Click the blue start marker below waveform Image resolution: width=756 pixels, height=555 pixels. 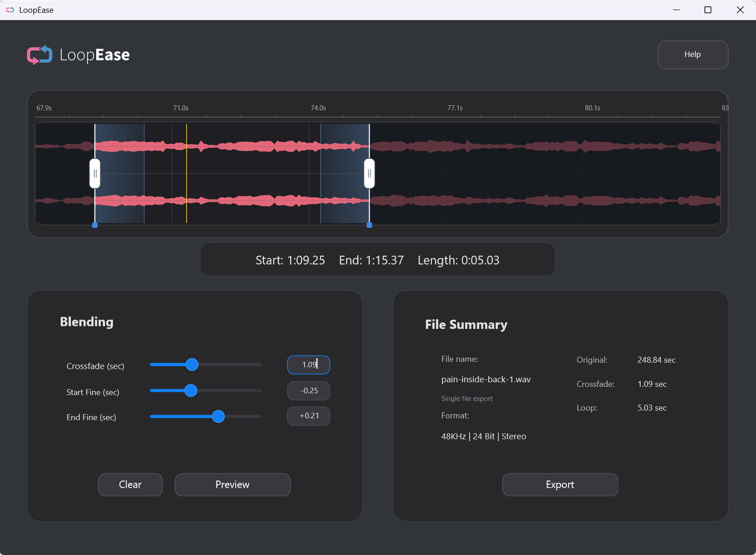click(95, 225)
